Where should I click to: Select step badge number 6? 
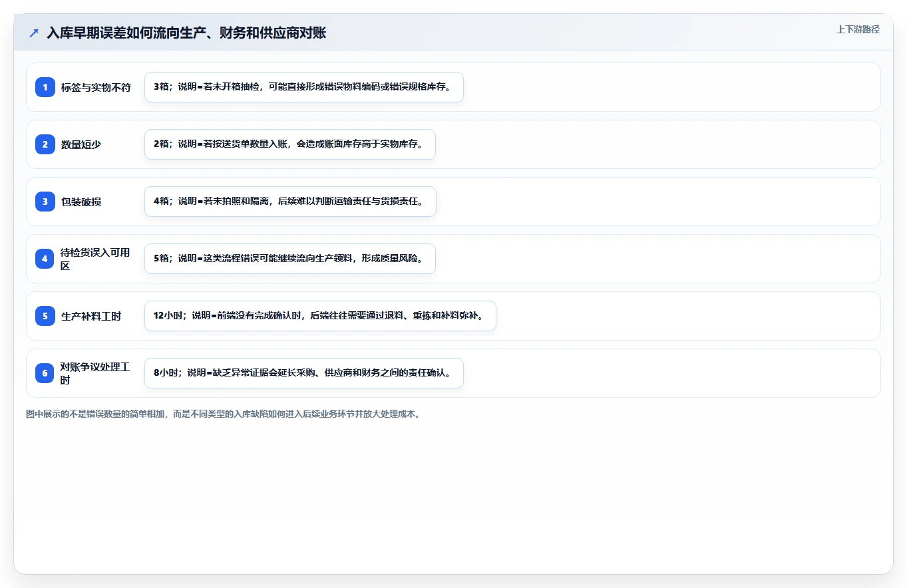click(x=45, y=373)
